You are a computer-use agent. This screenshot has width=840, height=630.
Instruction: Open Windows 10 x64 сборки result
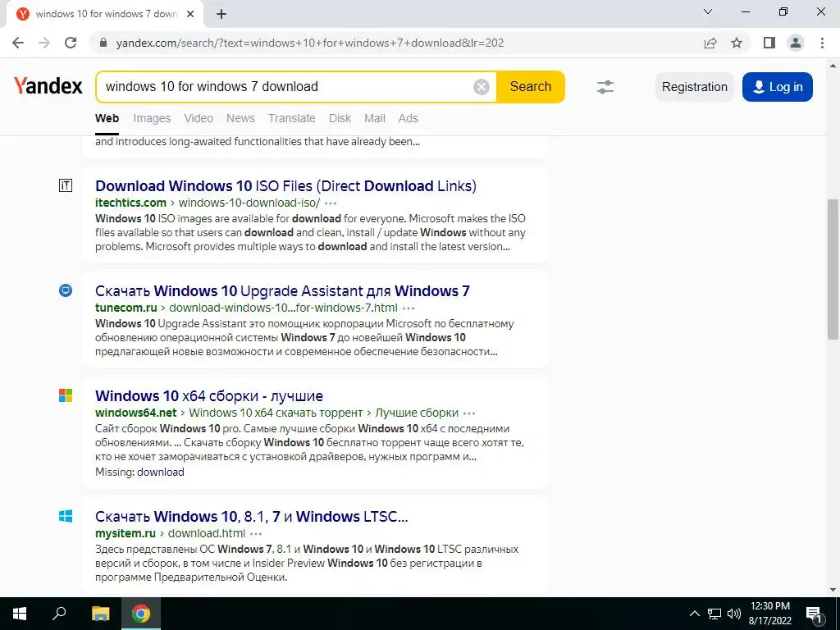coord(209,396)
